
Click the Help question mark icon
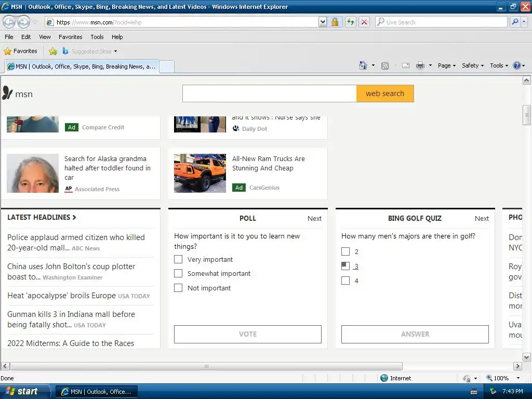point(517,65)
